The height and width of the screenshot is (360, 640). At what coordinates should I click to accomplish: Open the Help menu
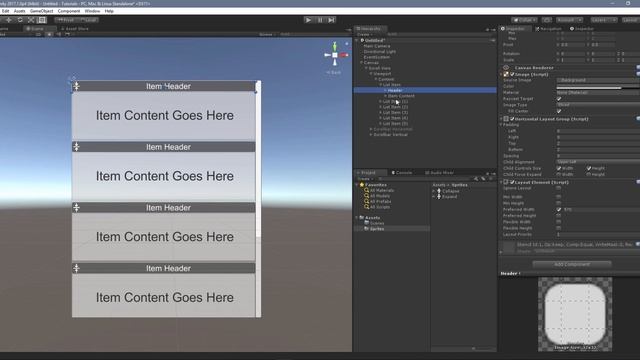coord(109,11)
